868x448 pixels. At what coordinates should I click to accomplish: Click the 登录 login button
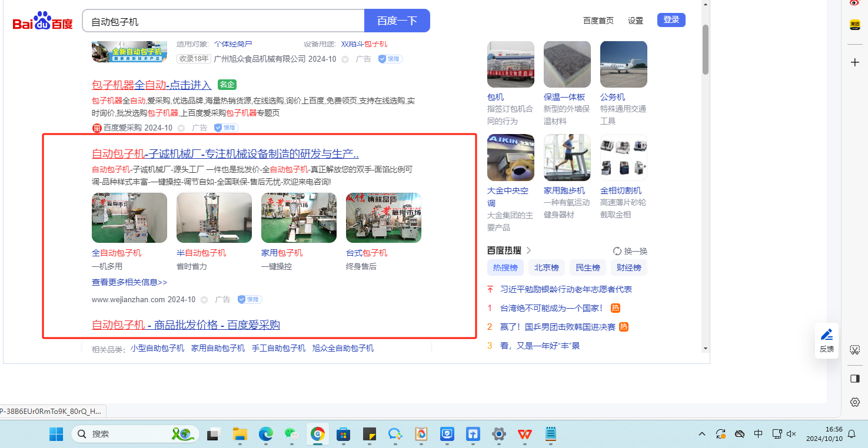click(x=671, y=20)
